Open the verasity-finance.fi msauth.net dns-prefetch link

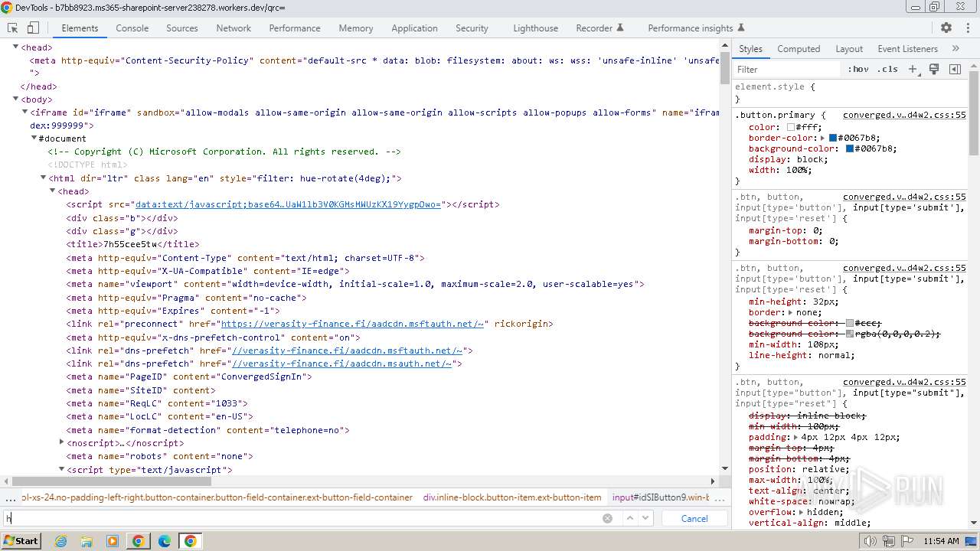pyautogui.click(x=341, y=364)
